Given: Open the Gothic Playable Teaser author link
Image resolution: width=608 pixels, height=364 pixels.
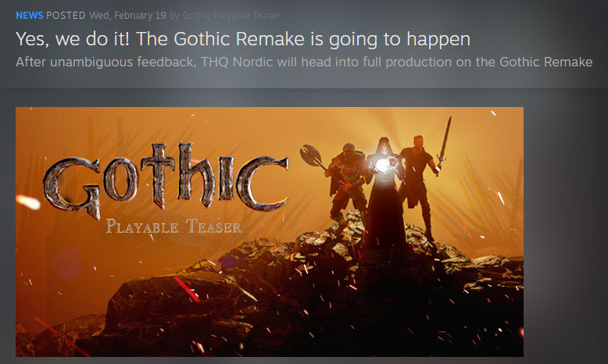Looking at the screenshot, I should pyautogui.click(x=231, y=16).
